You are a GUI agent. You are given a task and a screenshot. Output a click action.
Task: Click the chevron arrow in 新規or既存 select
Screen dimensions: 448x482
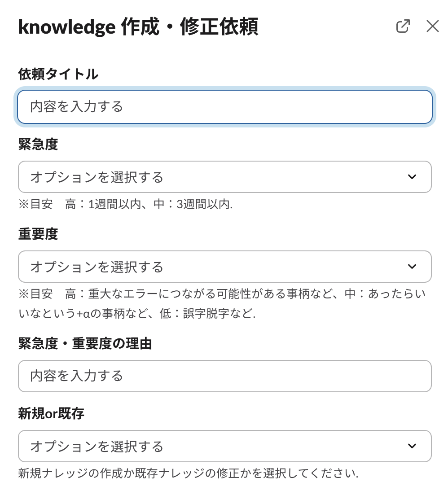pos(412,446)
